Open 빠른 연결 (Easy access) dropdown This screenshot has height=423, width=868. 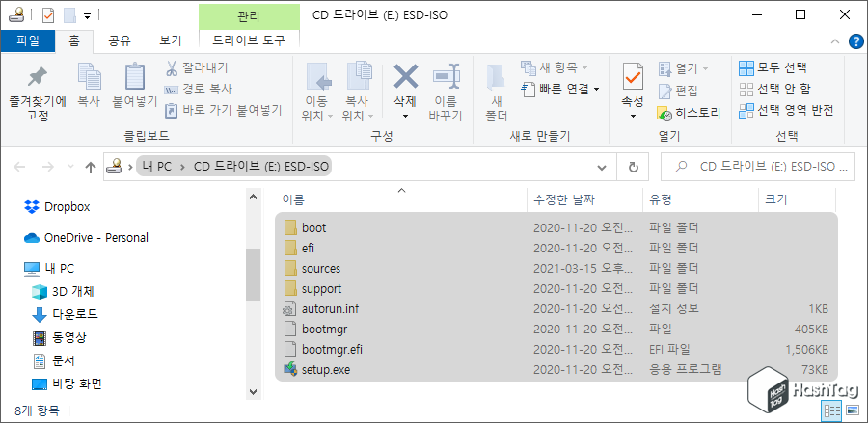tap(561, 89)
